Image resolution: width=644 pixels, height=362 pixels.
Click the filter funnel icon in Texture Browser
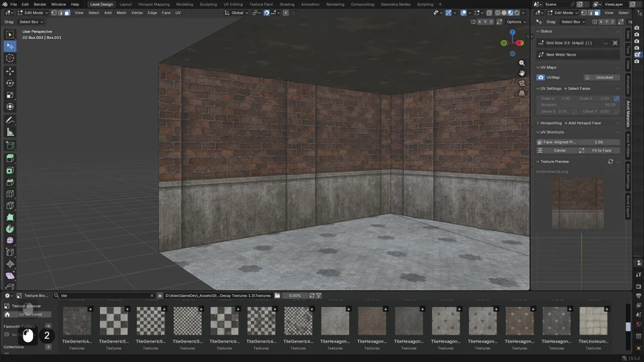tap(319, 296)
